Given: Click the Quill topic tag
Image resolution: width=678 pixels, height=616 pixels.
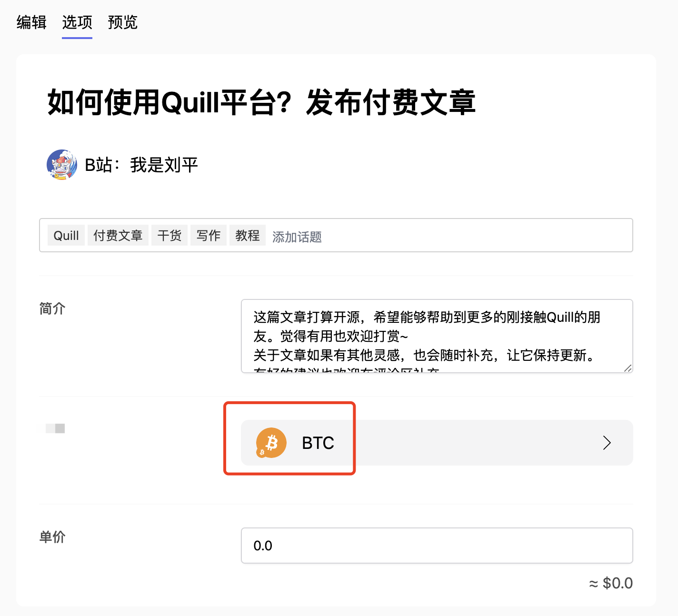Looking at the screenshot, I should (66, 236).
